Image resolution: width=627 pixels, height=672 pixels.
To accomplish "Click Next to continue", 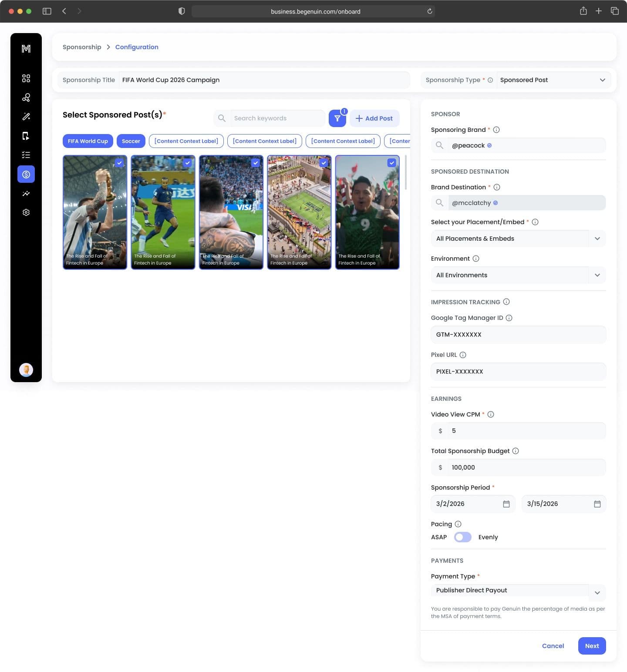I will click(x=592, y=646).
